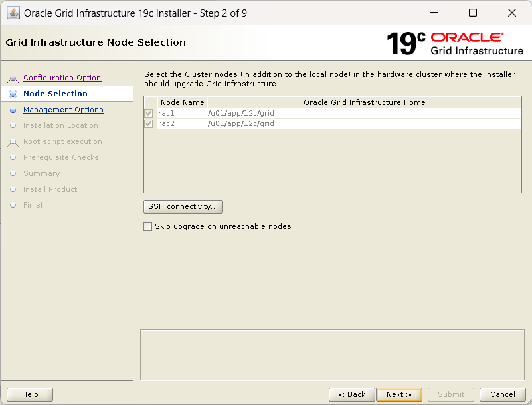The height and width of the screenshot is (405, 532).
Task: Click the Summary step in sidebar
Action: coord(41,173)
